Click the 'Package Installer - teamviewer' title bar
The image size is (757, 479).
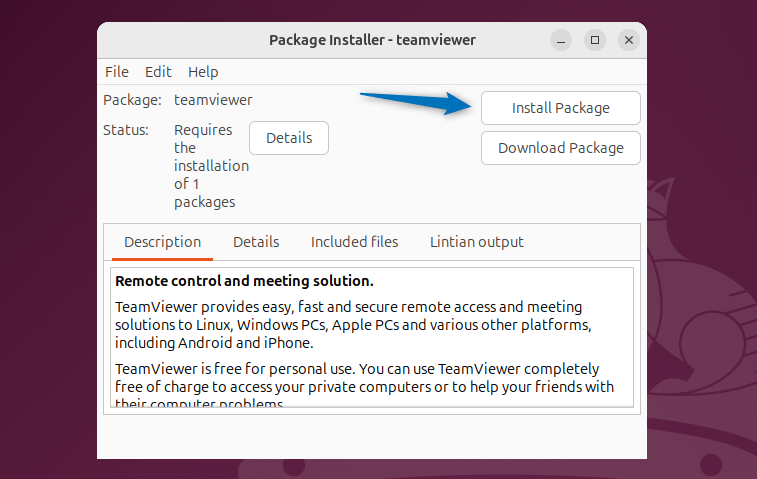click(x=372, y=40)
